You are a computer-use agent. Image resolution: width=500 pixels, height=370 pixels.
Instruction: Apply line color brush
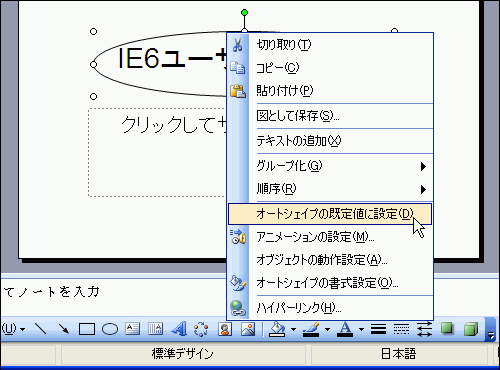311,329
